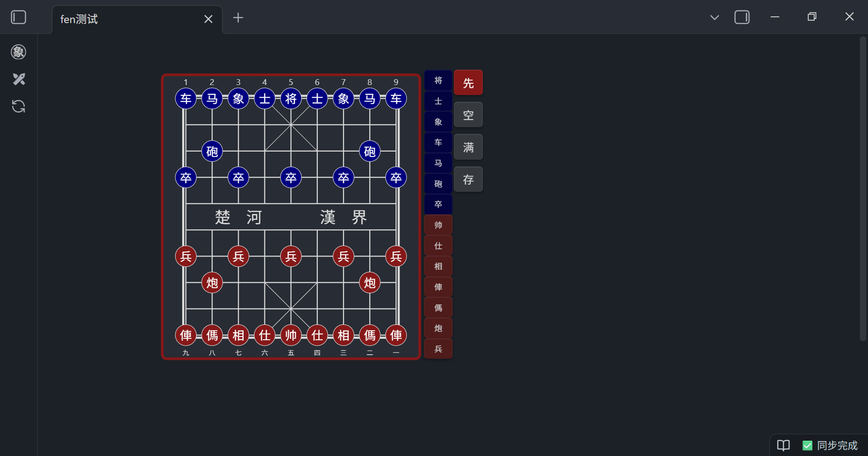Open the reading view book icon
The image size is (868, 456).
[783, 445]
